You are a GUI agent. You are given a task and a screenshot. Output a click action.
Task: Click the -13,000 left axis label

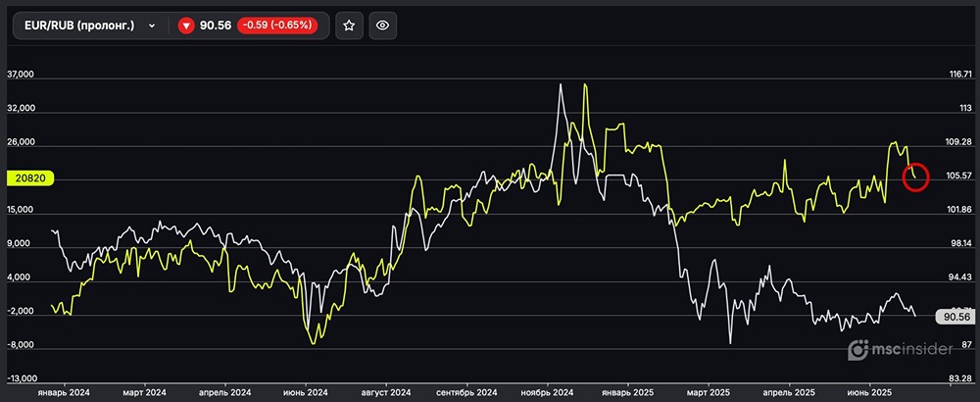(22, 378)
